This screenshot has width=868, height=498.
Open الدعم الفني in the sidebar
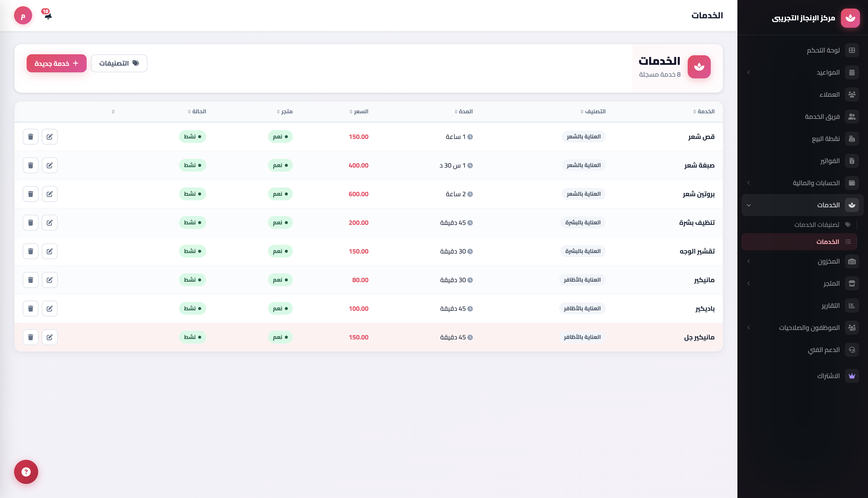click(802, 350)
